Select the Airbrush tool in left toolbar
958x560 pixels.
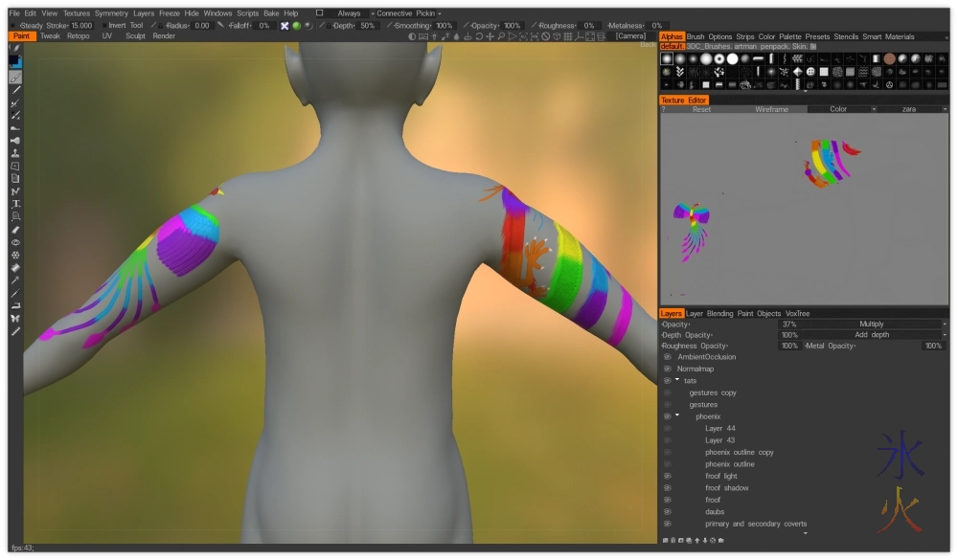click(15, 141)
